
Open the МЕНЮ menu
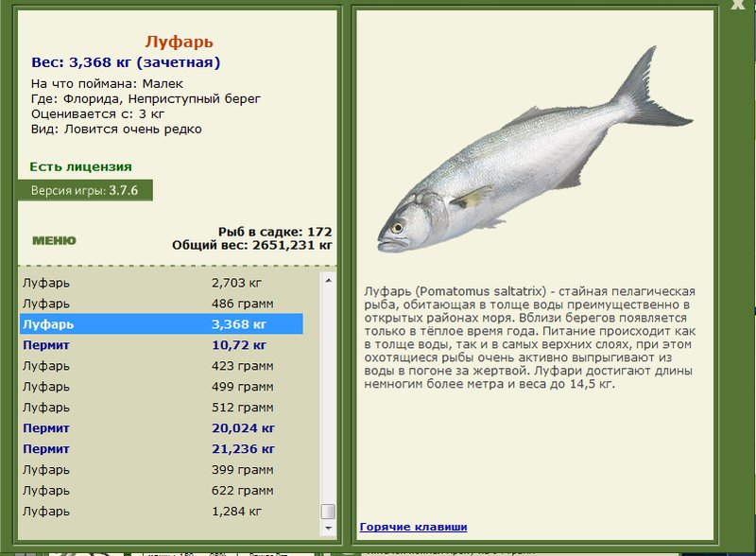(54, 240)
